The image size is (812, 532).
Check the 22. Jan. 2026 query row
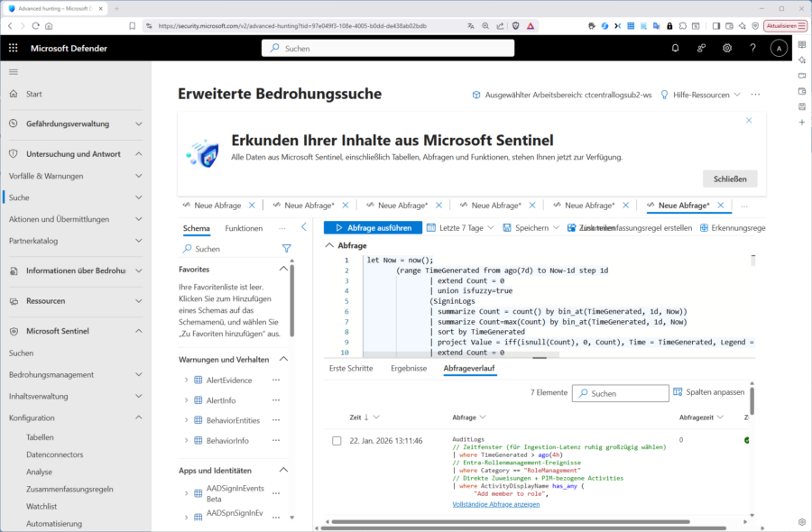pos(337,440)
